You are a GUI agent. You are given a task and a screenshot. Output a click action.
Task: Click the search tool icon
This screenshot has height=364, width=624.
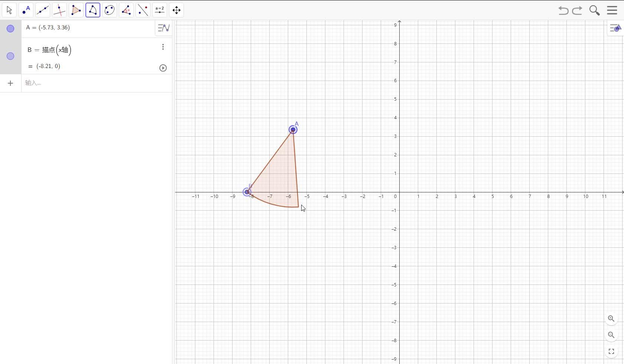(594, 10)
